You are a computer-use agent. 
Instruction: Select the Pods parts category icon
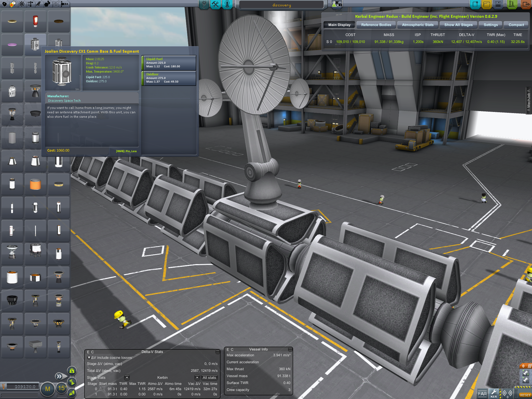point(4,4)
